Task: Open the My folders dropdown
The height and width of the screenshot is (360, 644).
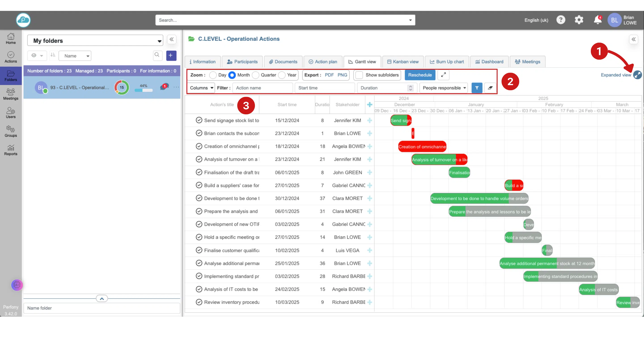Action: point(95,41)
